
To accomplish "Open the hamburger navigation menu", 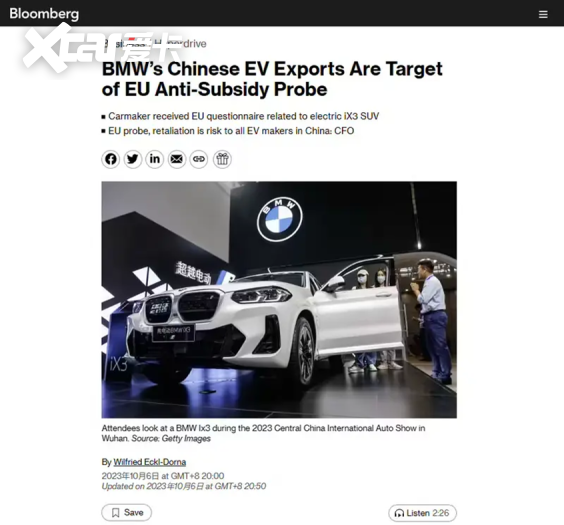I will (x=543, y=14).
